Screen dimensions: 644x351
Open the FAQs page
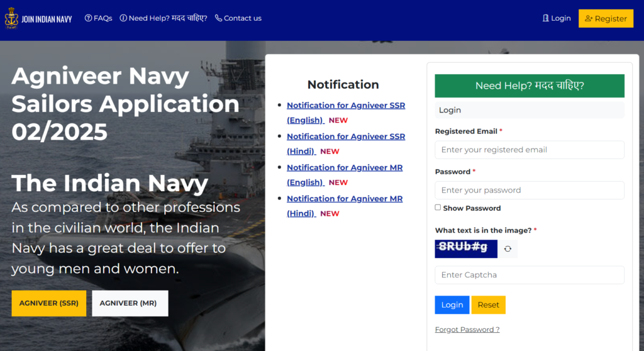click(x=99, y=18)
